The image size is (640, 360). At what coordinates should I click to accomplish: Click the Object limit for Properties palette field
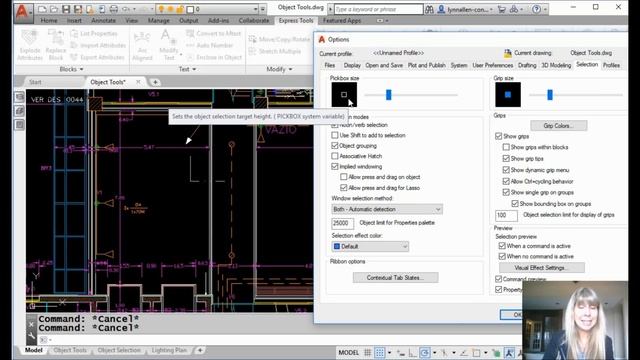(342, 223)
